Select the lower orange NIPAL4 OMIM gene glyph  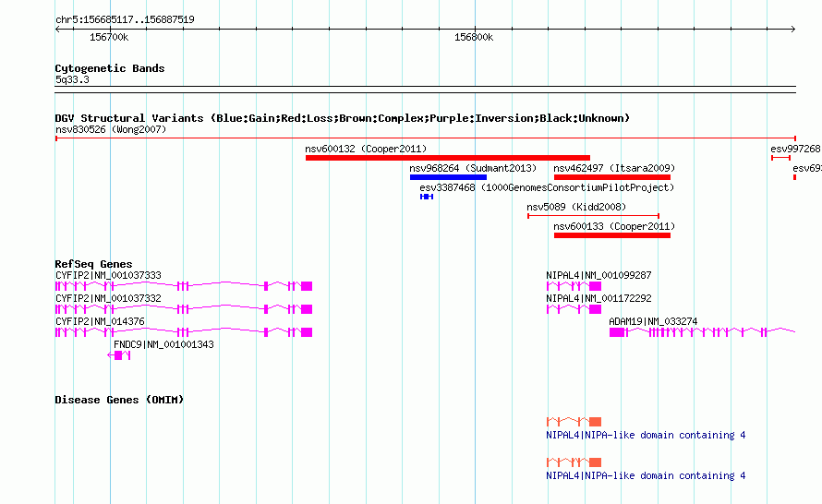tap(574, 462)
